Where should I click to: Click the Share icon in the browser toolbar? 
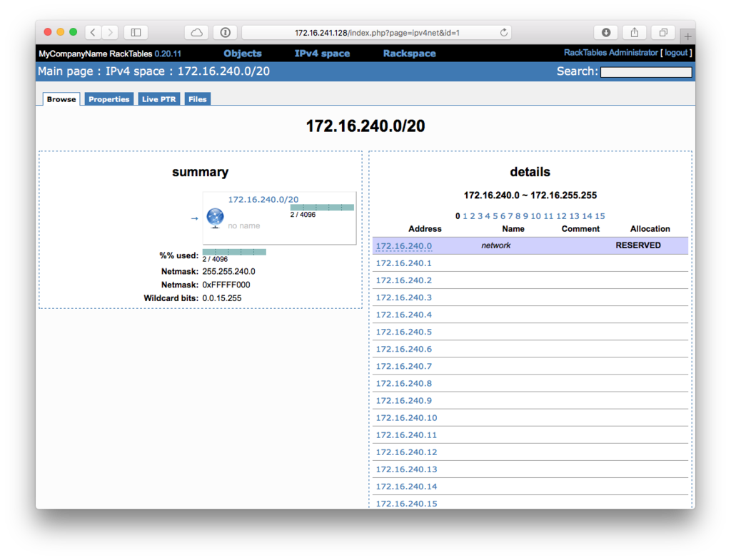point(634,32)
